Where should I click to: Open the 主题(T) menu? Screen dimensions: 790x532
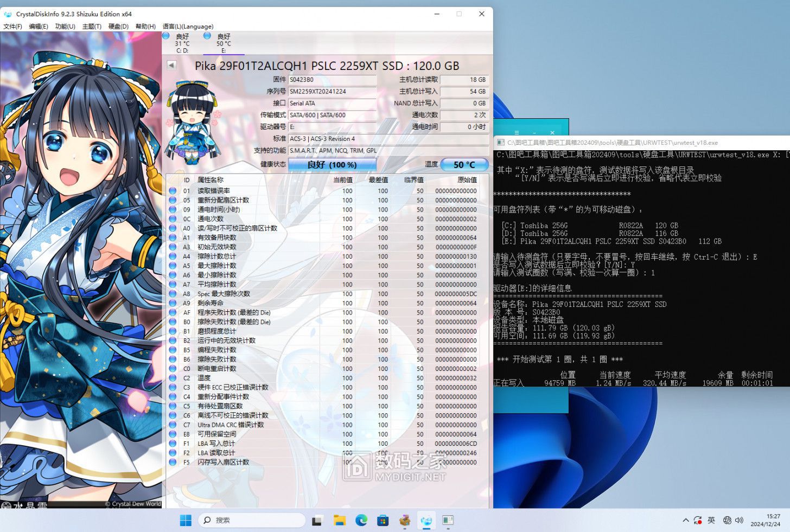(x=92, y=26)
